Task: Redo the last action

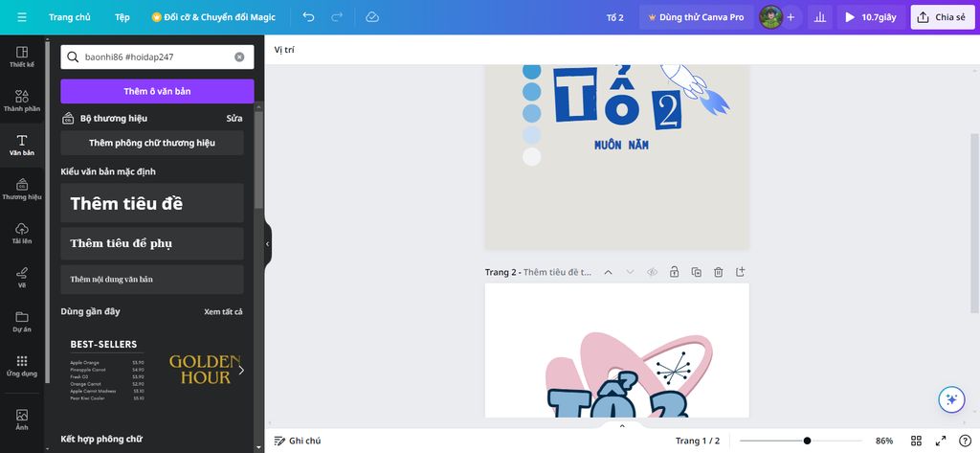Action: click(337, 17)
